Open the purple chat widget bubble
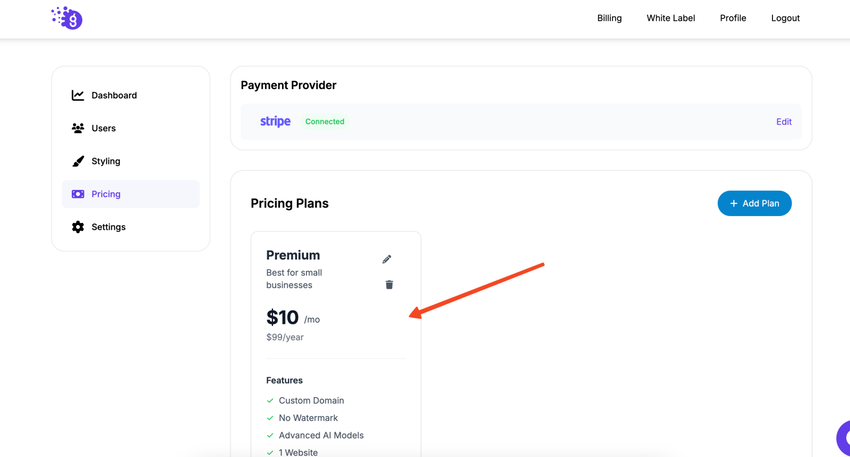Screen dimensions: 850x457 (842, 438)
